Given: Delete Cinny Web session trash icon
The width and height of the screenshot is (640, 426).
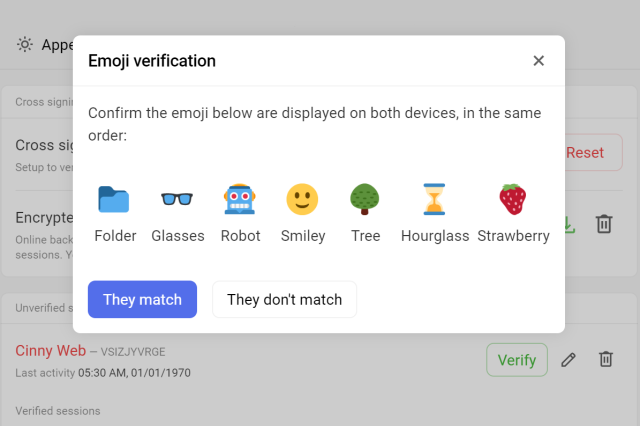Looking at the screenshot, I should 605,359.
